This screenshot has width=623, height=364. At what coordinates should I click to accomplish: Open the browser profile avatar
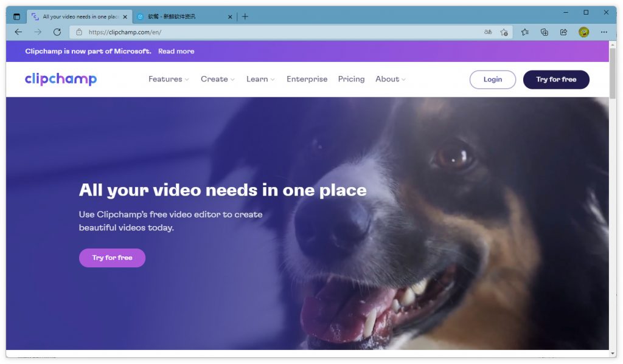[x=583, y=32]
